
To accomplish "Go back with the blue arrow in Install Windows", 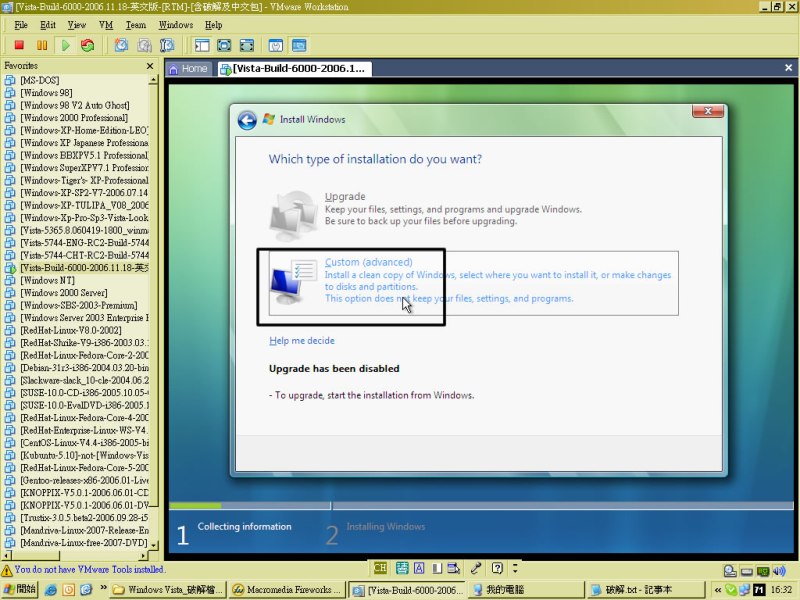I will click(x=247, y=120).
